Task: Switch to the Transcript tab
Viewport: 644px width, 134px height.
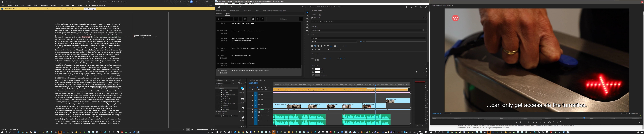Action: 219,14
